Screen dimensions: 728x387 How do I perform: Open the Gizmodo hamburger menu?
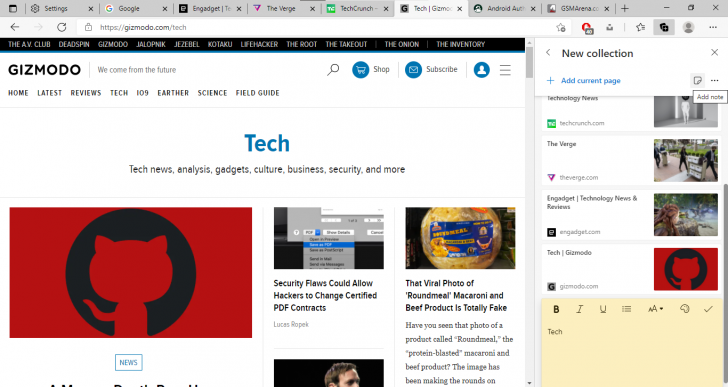coord(505,70)
